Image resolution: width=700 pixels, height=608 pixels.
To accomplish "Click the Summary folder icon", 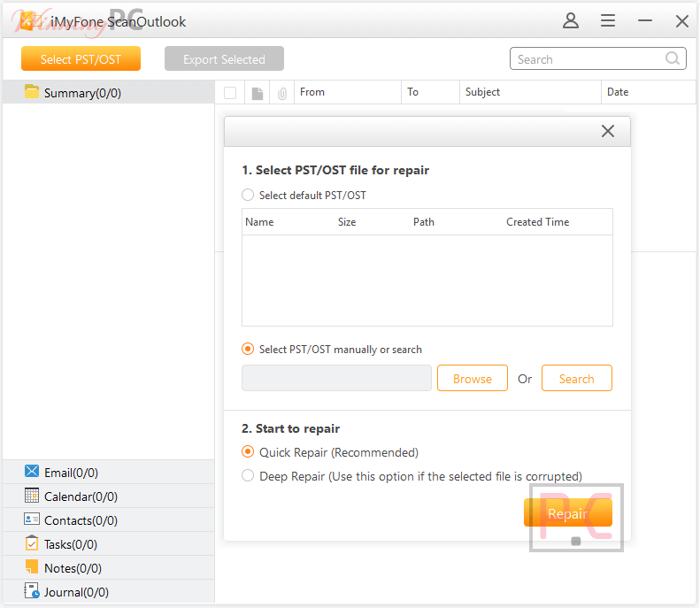I will pyautogui.click(x=32, y=91).
